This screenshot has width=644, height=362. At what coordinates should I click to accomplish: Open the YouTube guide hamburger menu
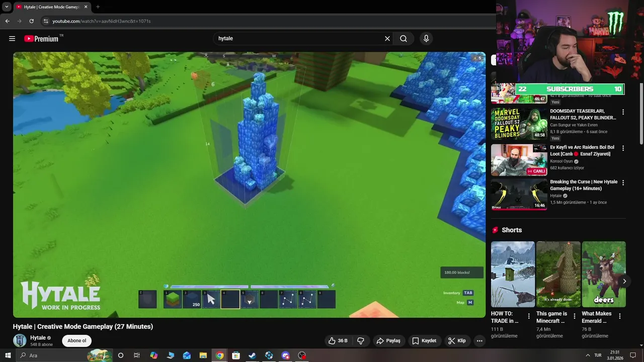[x=12, y=39]
